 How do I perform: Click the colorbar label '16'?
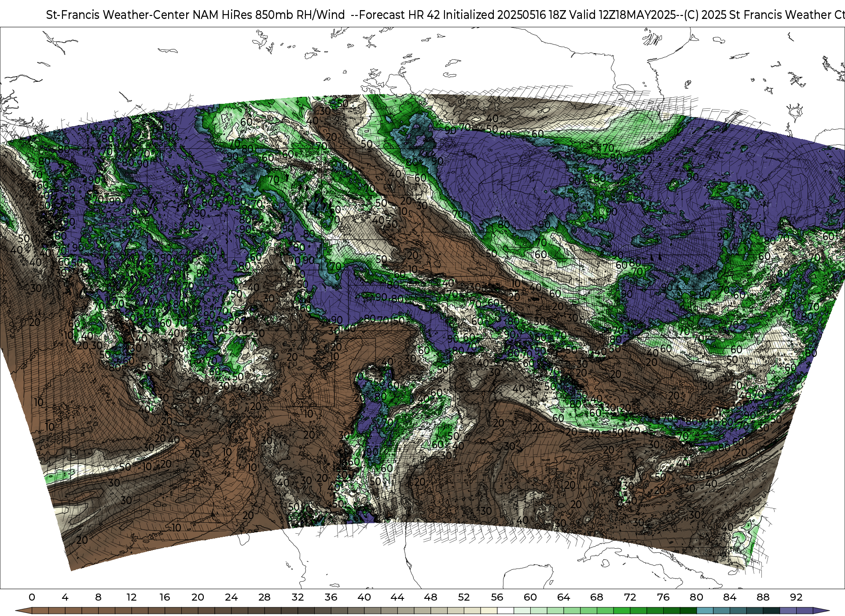165,597
